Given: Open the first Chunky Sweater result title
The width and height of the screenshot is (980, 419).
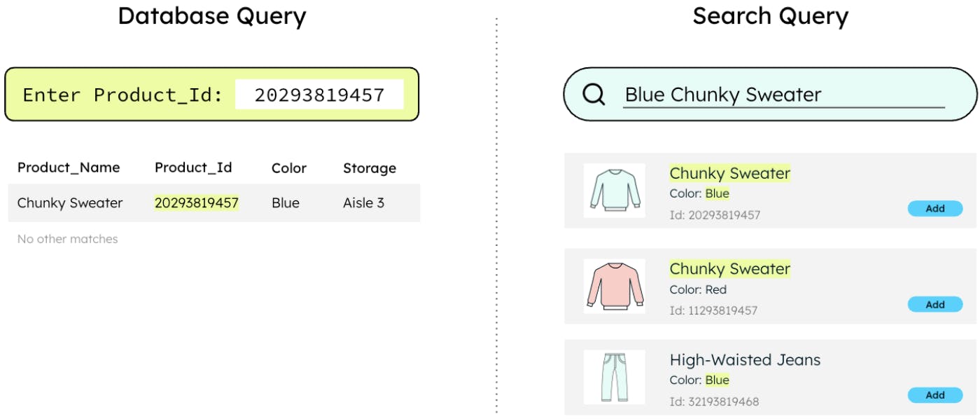Looking at the screenshot, I should click(x=729, y=173).
